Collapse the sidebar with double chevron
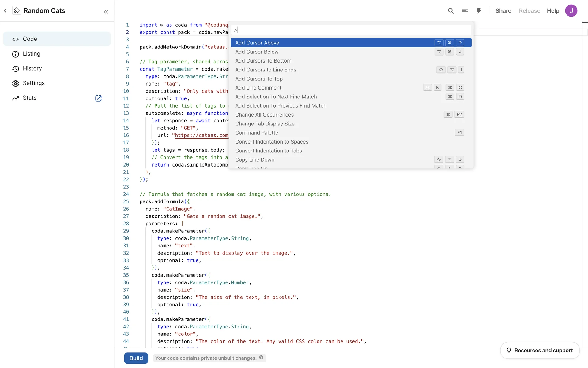Viewport: 588px width, 368px height. point(106,12)
